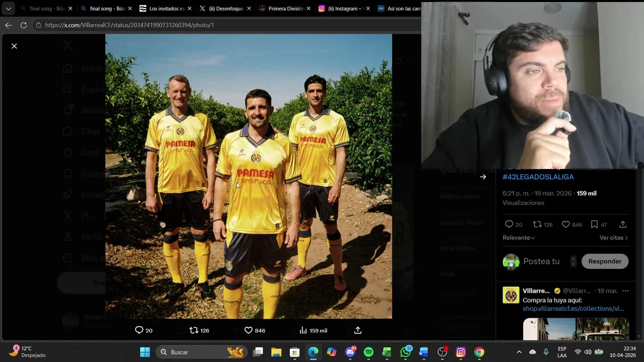The width and height of the screenshot is (644, 362).
Task: Close the '(6) Instagram' tab
Action: pyautogui.click(x=368, y=9)
